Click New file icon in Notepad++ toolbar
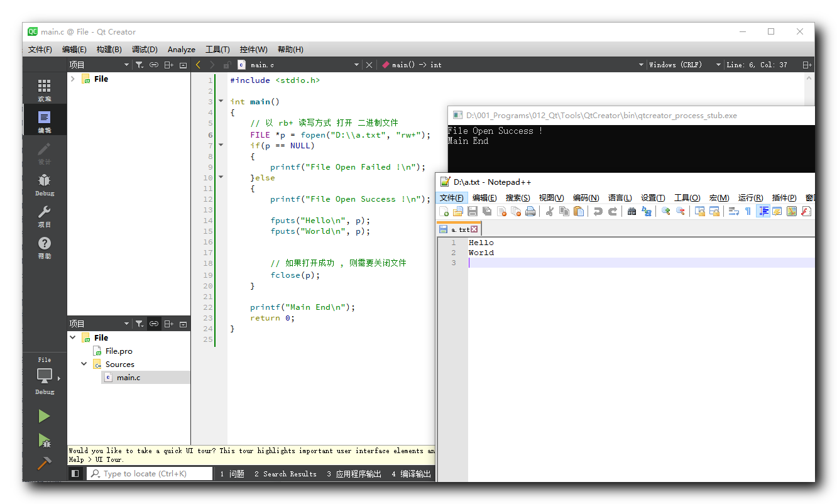837x504 pixels. click(444, 211)
